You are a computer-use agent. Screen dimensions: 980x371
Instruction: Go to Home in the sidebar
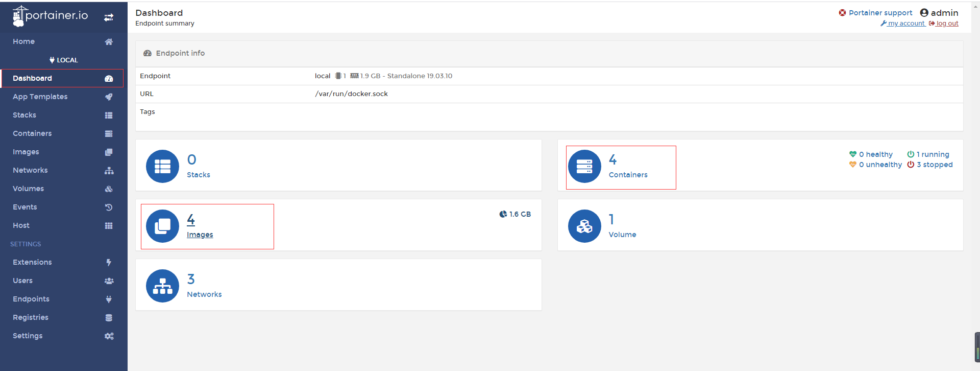point(23,41)
